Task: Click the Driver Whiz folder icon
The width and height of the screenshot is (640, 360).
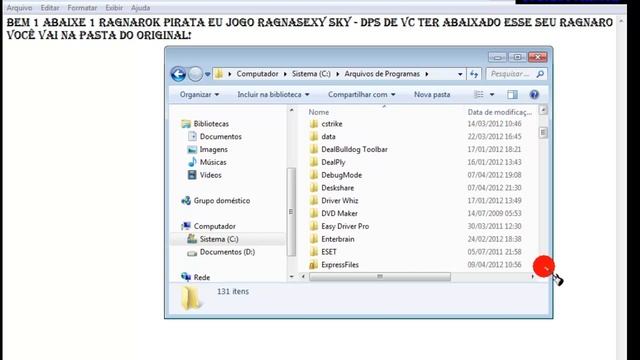Action: tap(313, 200)
